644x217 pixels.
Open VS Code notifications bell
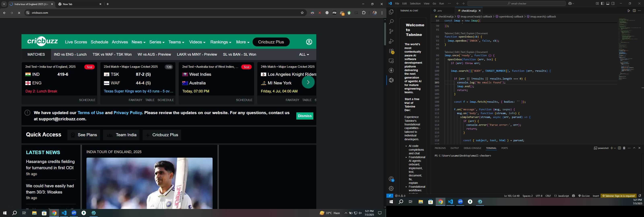coord(640,196)
